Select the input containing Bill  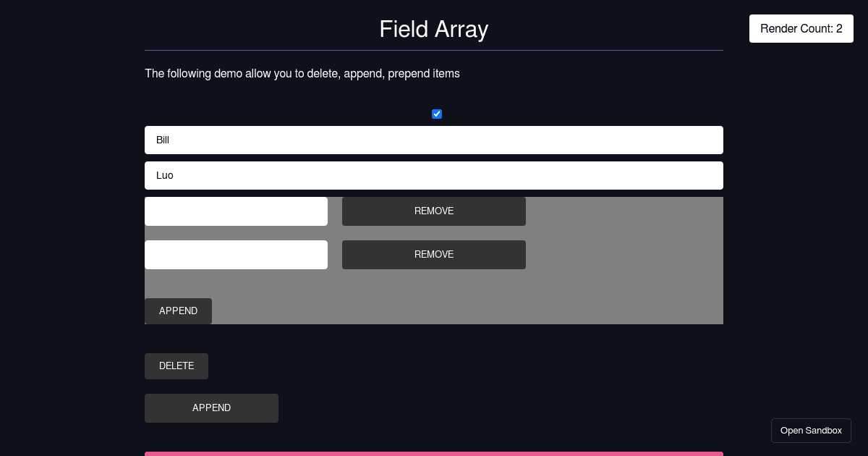pos(434,140)
